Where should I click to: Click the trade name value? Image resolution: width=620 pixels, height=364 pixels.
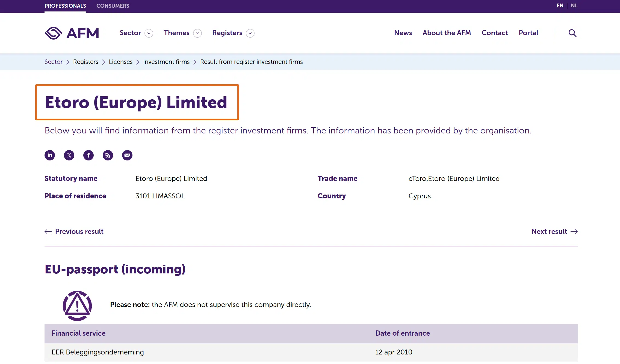click(454, 178)
